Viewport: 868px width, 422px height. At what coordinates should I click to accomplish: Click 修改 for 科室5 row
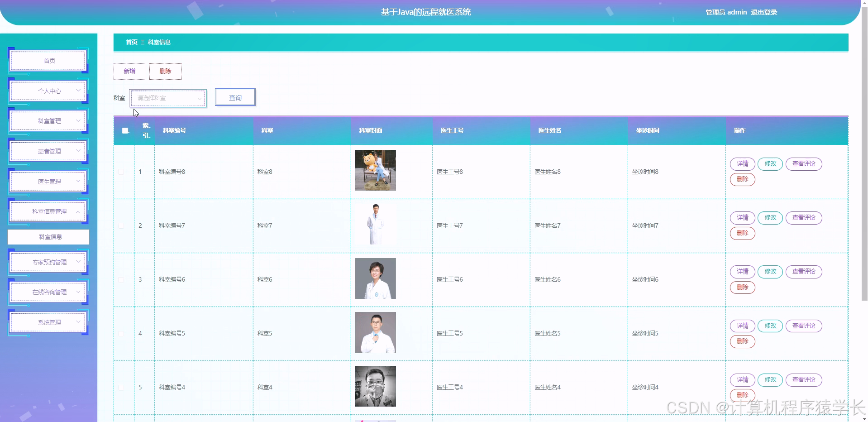pos(770,326)
